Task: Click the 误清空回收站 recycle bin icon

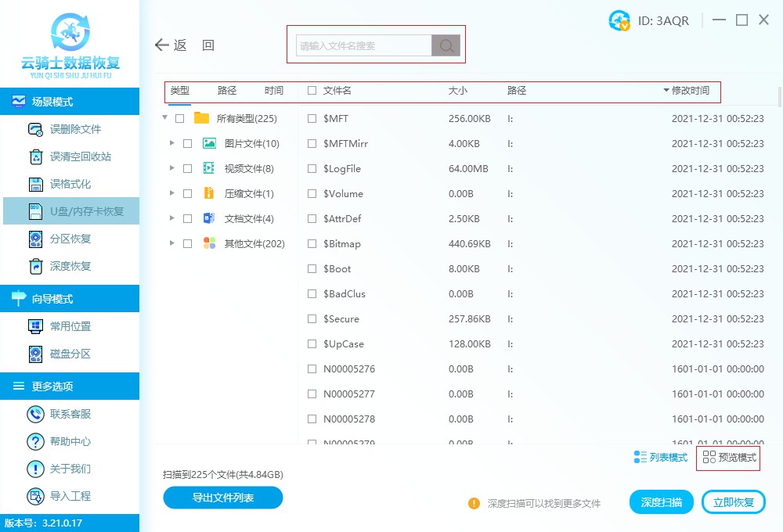Action: (x=36, y=156)
